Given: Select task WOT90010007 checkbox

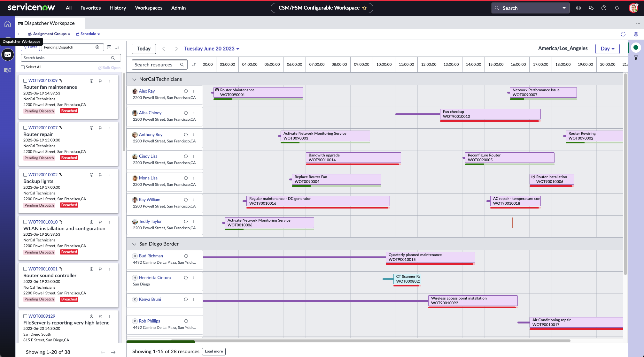Looking at the screenshot, I should click(25, 128).
